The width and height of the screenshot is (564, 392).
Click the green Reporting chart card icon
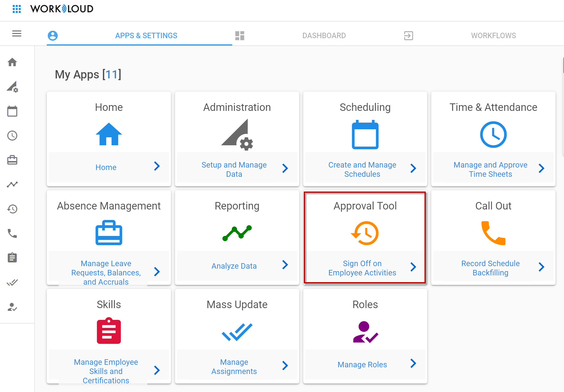pyautogui.click(x=237, y=233)
